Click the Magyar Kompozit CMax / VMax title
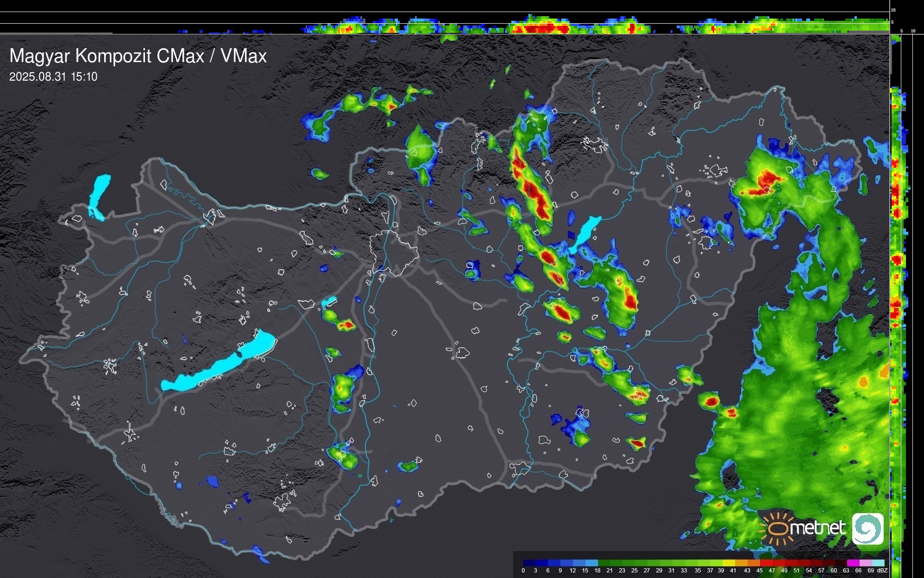The image size is (924, 578). 138,56
